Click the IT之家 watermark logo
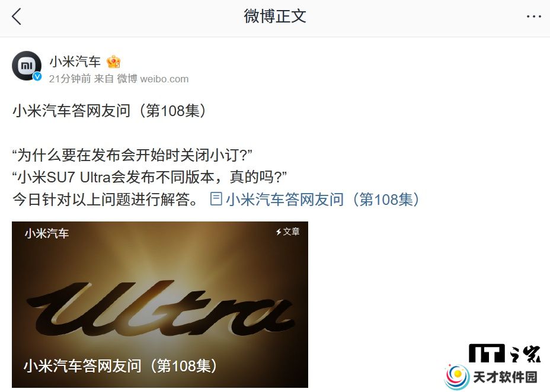 tap(504, 353)
